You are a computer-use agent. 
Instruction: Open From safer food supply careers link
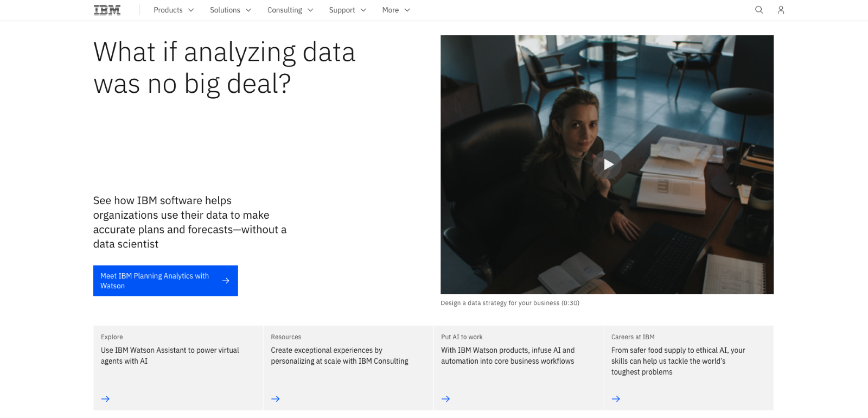[678, 361]
